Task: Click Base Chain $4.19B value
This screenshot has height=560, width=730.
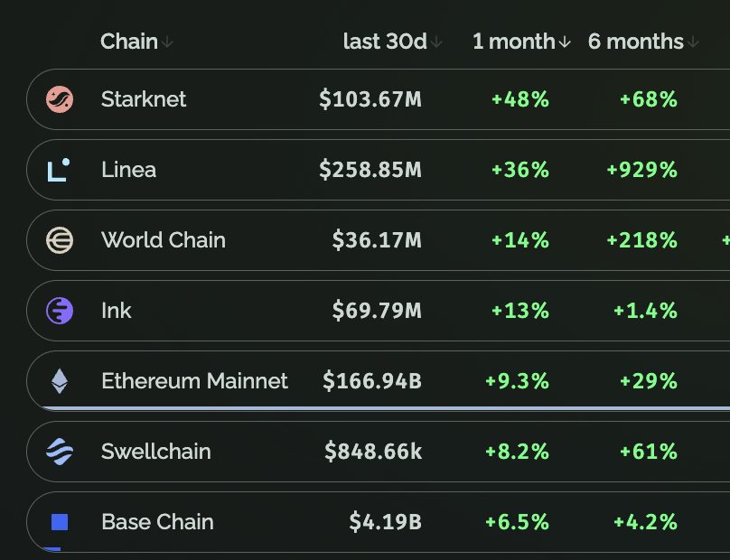Action: pyautogui.click(x=386, y=522)
